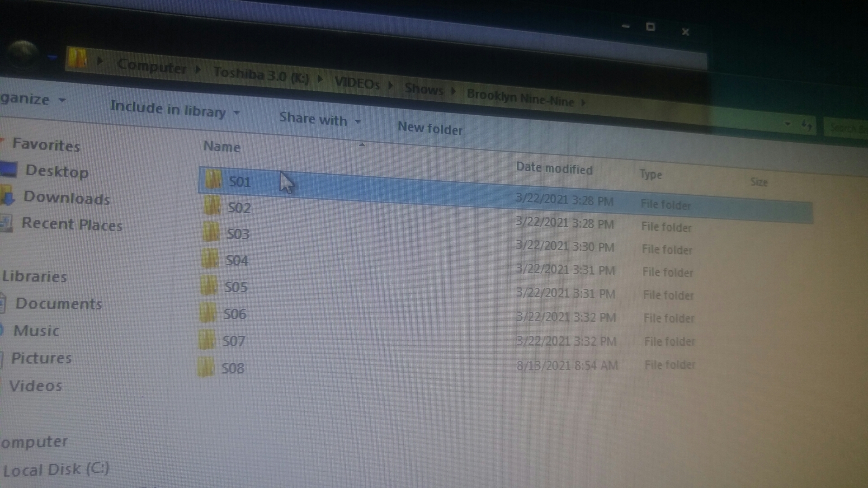Sort by the Date modified column
This screenshot has width=868, height=488.
(x=554, y=169)
